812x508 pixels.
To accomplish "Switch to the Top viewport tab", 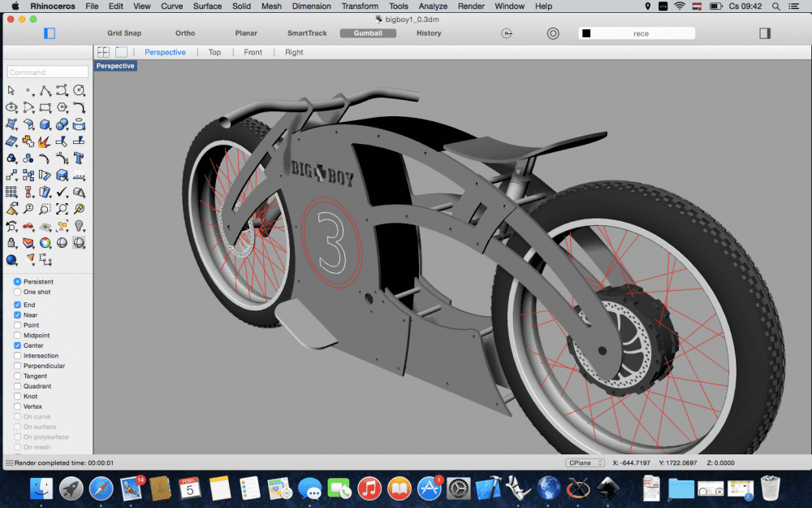I will (x=214, y=52).
